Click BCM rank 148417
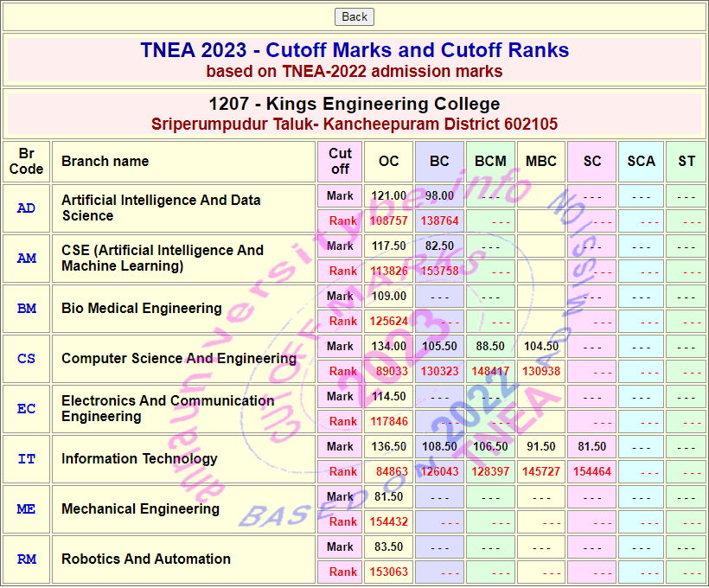The image size is (709, 588). pos(490,371)
